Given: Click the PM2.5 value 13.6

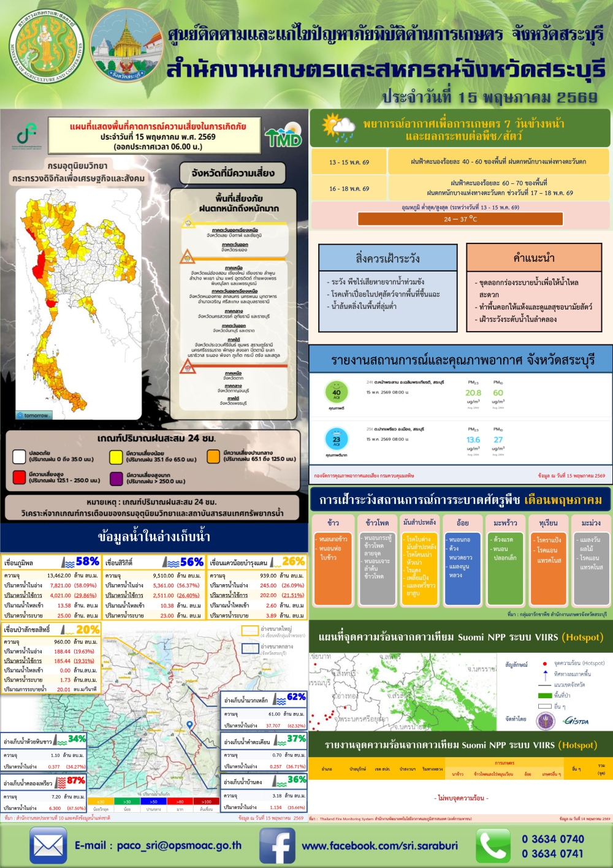Looking at the screenshot, I should pyautogui.click(x=473, y=440).
